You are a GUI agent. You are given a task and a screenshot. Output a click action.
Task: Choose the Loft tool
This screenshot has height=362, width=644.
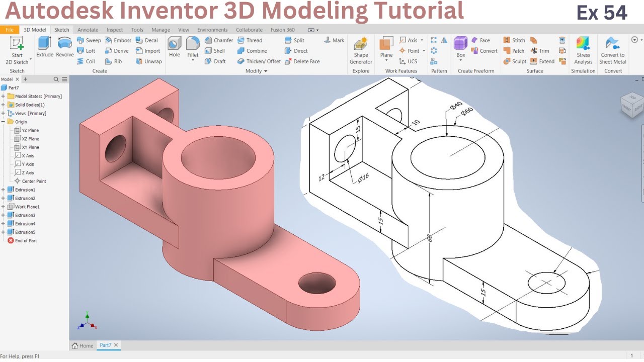[x=86, y=51]
